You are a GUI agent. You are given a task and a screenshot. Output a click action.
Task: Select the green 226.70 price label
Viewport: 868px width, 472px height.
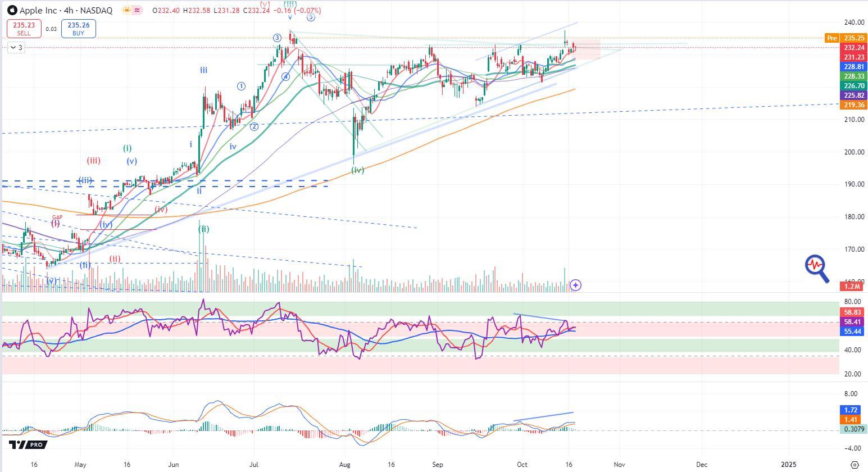pyautogui.click(x=854, y=86)
